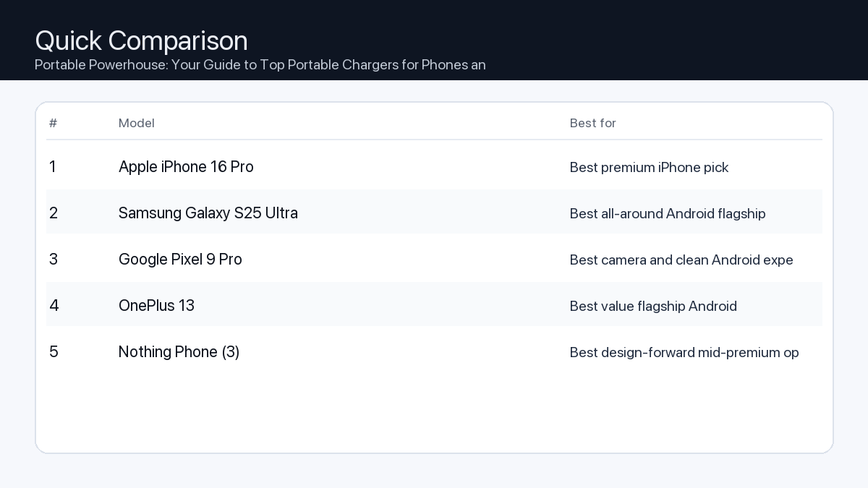
Task: Click Best design-forward mid-premium text
Action: point(684,353)
